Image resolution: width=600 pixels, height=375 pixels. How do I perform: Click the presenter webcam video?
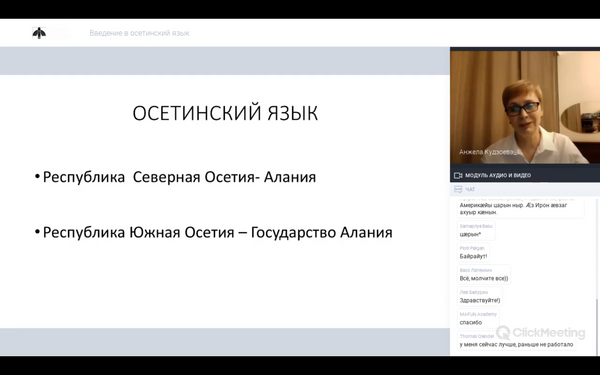click(x=525, y=107)
